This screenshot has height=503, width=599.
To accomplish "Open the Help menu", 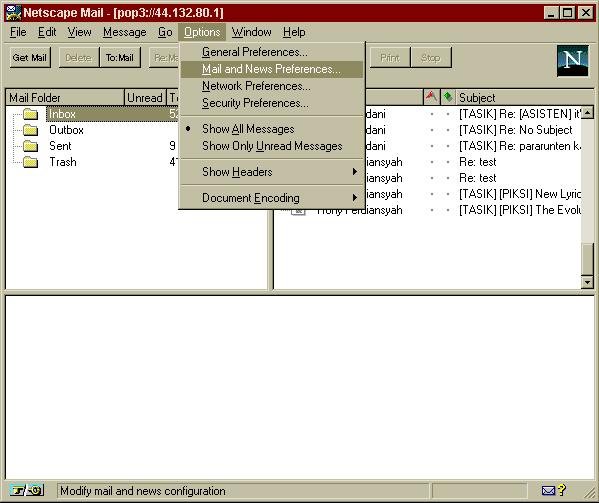I will [x=294, y=32].
